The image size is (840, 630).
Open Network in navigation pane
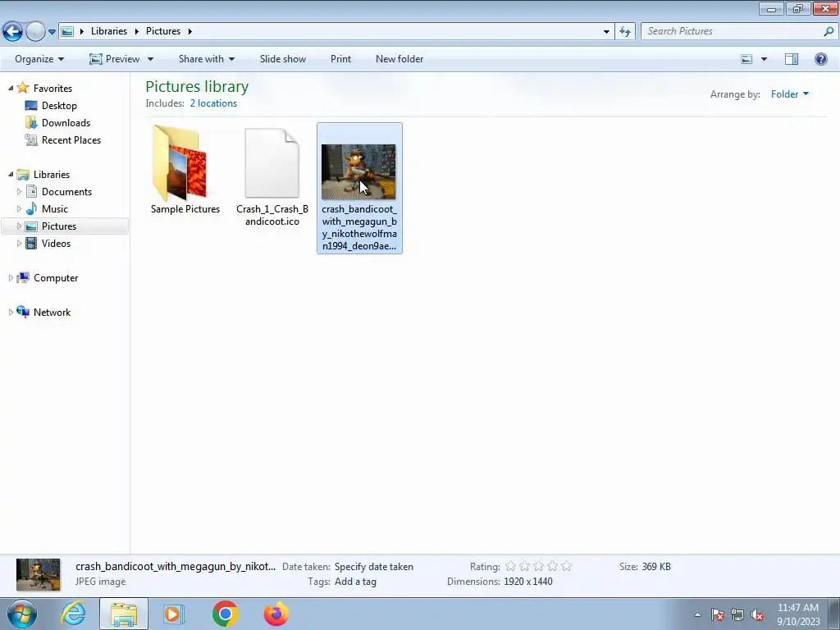(52, 313)
